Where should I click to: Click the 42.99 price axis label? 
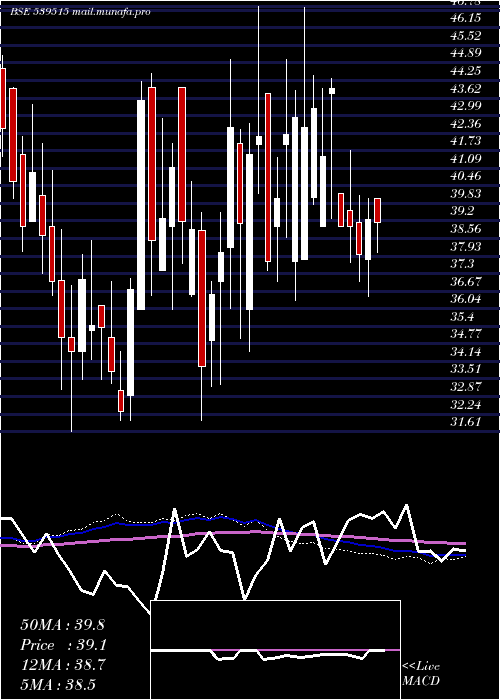click(466, 106)
